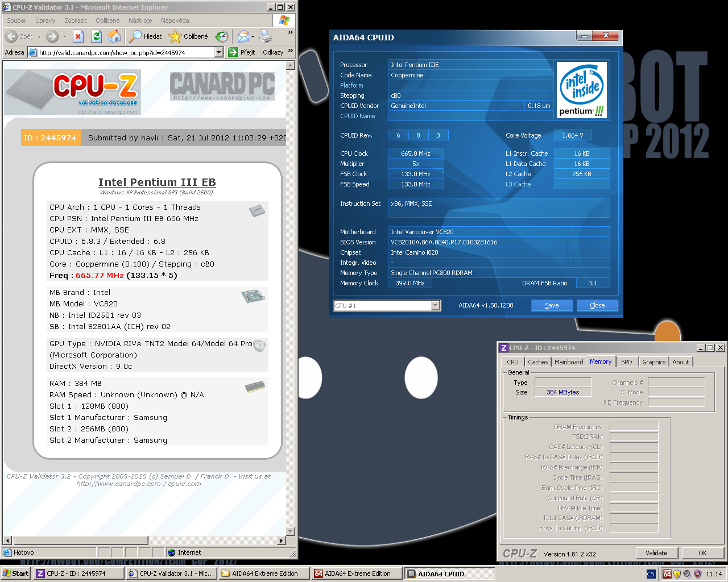The height and width of the screenshot is (582, 728).
Task: Open the CPU #1 selector dropdown
Action: tap(436, 306)
